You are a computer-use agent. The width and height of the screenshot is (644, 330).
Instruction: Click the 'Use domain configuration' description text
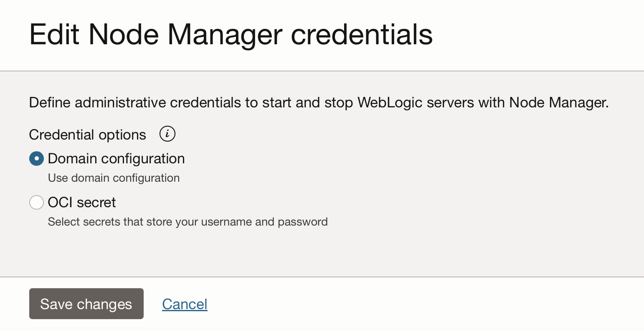(x=114, y=178)
